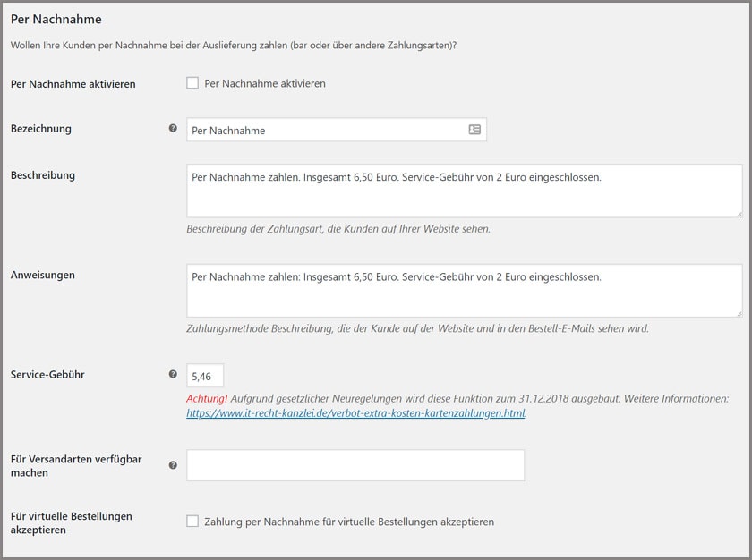Grab resize handle of Anweisungen textarea
Screen dimensions: 752x560
[738, 313]
